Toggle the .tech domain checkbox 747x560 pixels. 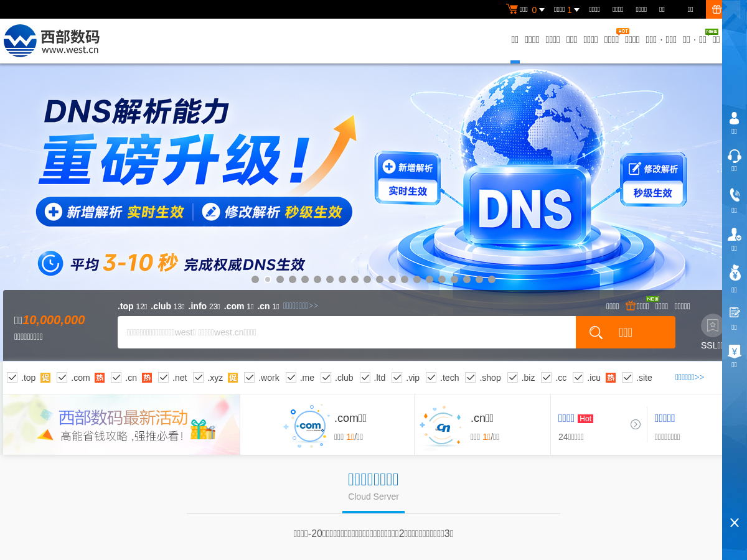431,377
